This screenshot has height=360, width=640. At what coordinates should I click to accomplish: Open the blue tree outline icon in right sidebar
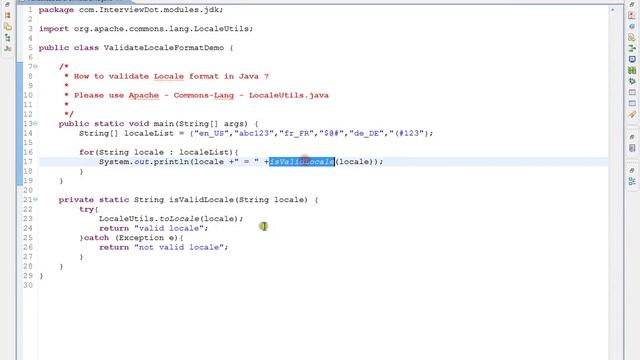click(632, 182)
